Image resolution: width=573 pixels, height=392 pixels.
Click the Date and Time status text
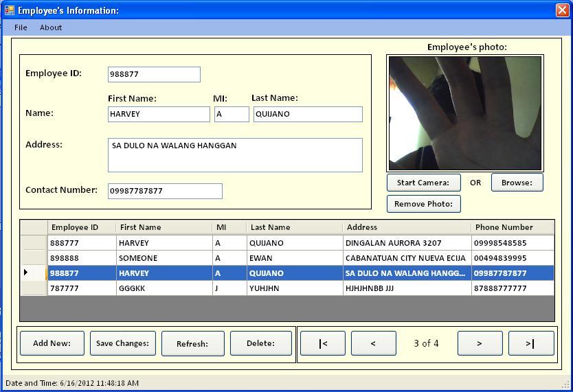(x=72, y=383)
